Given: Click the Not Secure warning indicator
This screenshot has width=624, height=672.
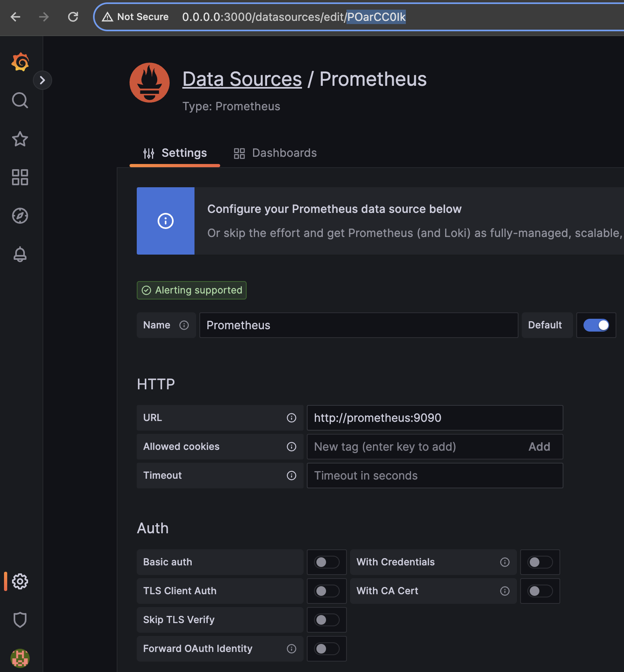Looking at the screenshot, I should (135, 17).
